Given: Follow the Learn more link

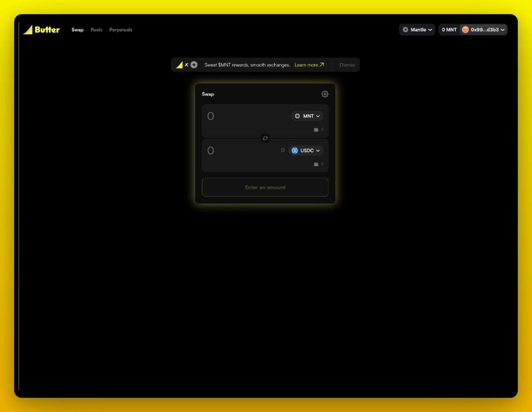Looking at the screenshot, I should click(x=309, y=65).
